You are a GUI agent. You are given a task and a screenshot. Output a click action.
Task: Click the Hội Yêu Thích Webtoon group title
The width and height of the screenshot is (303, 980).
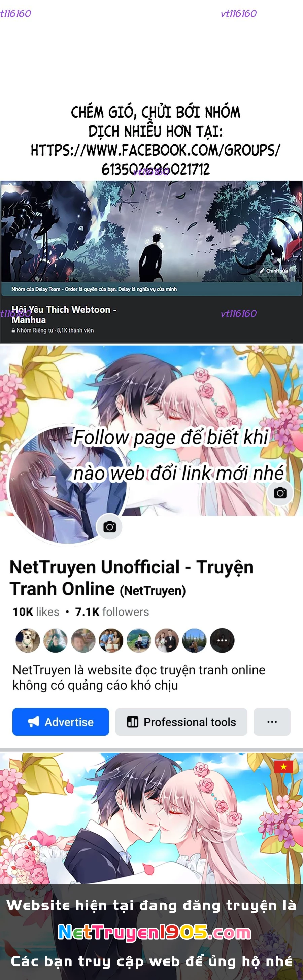pos(64,315)
